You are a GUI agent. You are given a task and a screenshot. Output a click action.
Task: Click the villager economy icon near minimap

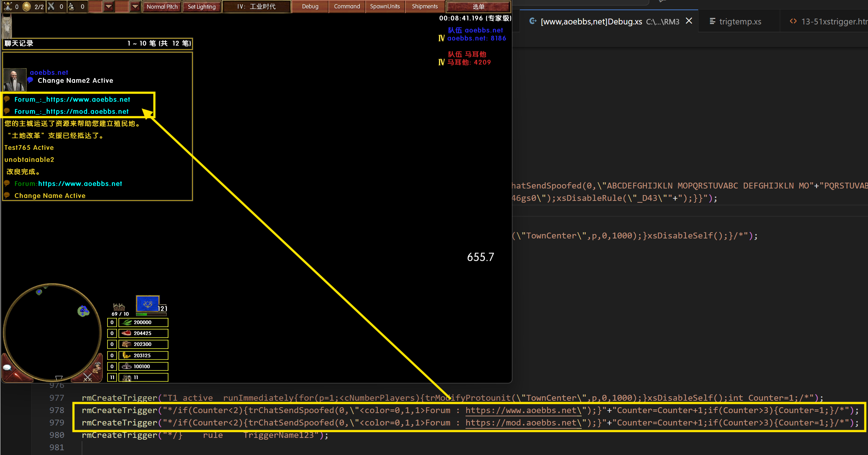click(x=97, y=367)
